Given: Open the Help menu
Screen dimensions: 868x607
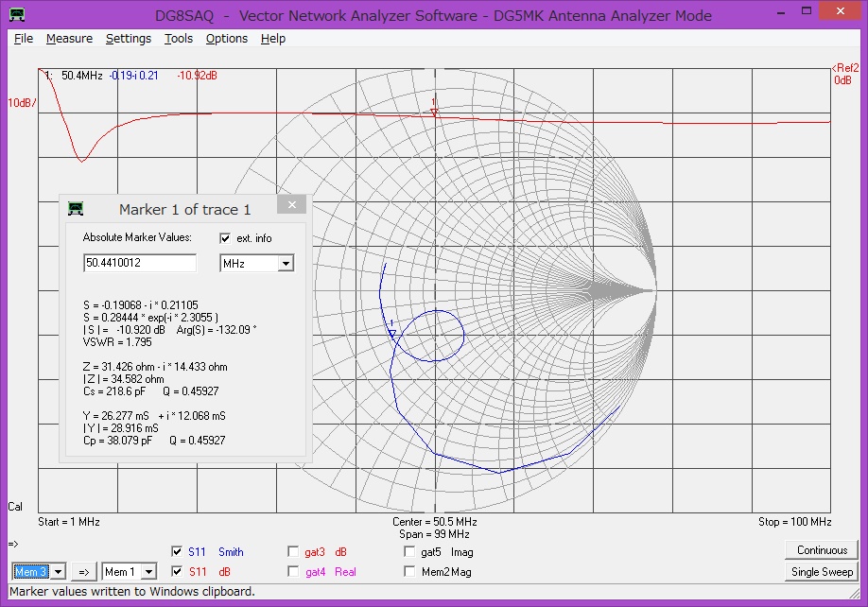Looking at the screenshot, I should (273, 39).
